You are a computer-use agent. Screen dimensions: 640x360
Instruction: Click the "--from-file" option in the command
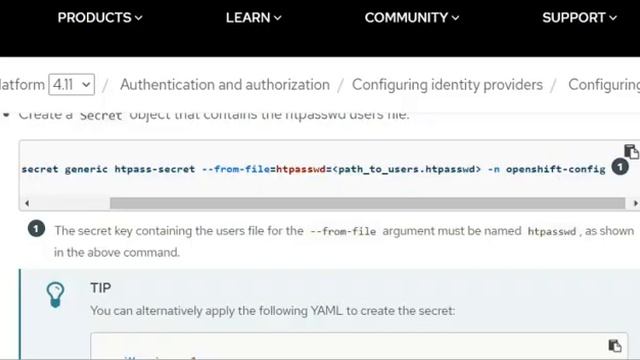236,169
